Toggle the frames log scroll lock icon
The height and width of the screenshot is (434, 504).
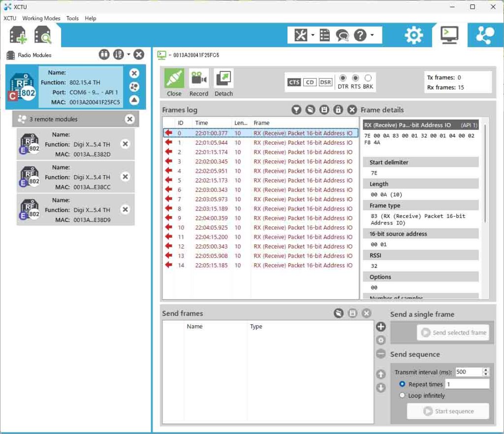[x=338, y=110]
